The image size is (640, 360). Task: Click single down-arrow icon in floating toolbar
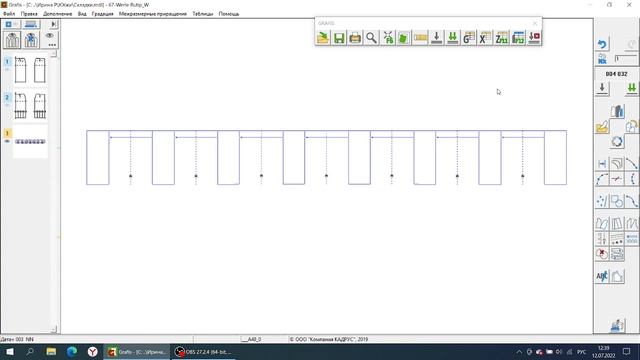point(436,38)
